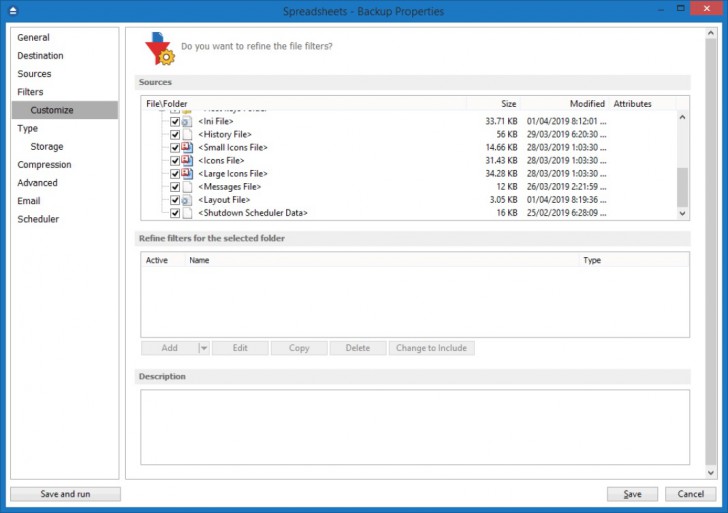Click sources list scroll down arrow
Image resolution: width=728 pixels, height=513 pixels.
682,214
